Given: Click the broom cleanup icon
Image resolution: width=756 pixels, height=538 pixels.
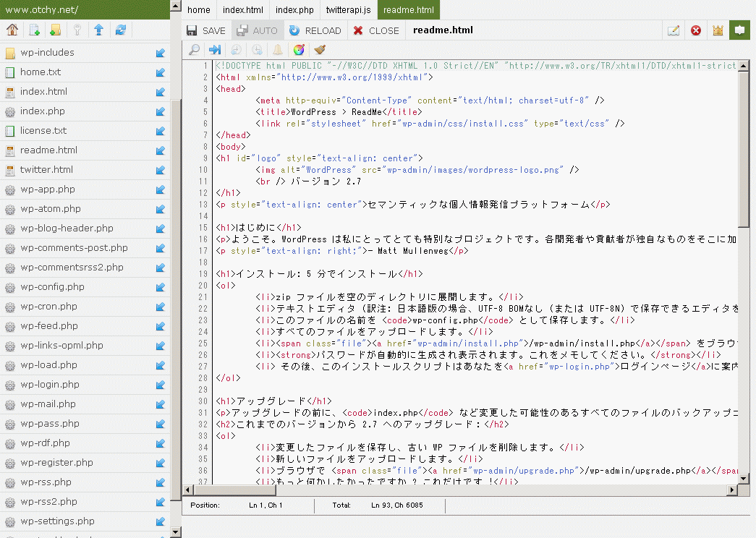Looking at the screenshot, I should tap(320, 49).
